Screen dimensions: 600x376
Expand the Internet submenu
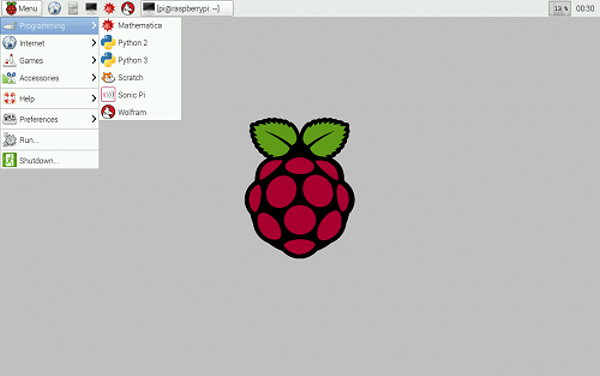point(49,43)
